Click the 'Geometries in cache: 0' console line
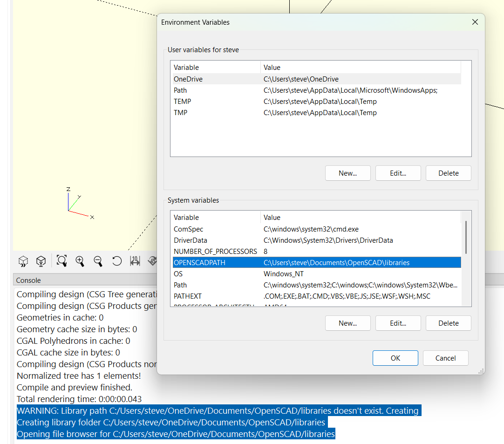 [x=60, y=318]
